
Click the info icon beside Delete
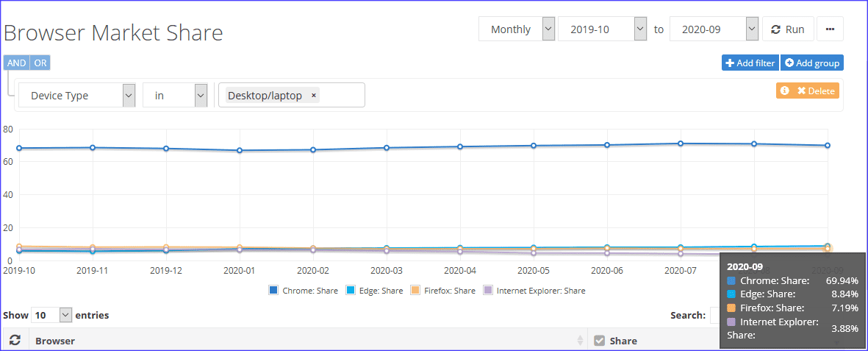[785, 91]
